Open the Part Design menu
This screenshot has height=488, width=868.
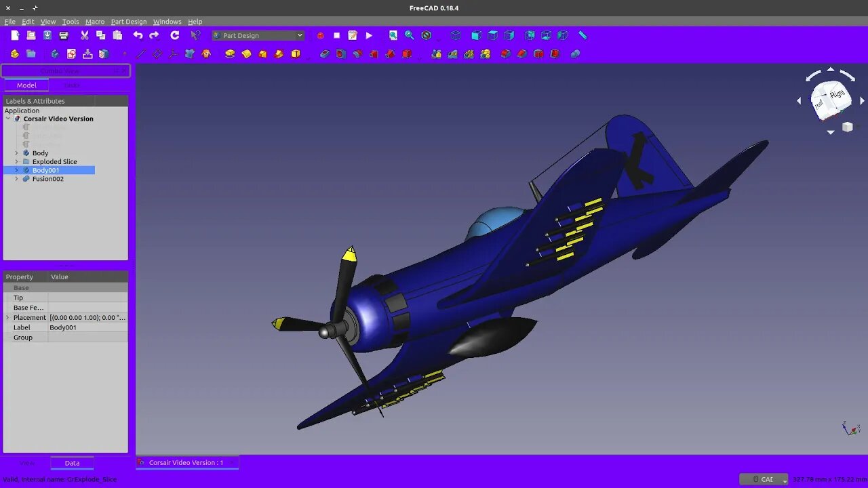point(129,22)
